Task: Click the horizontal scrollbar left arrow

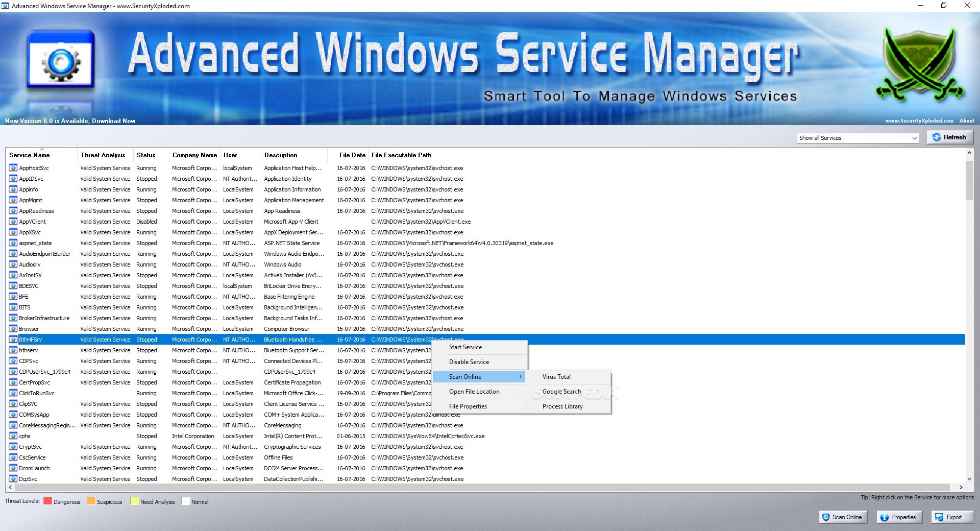Action: coord(10,488)
